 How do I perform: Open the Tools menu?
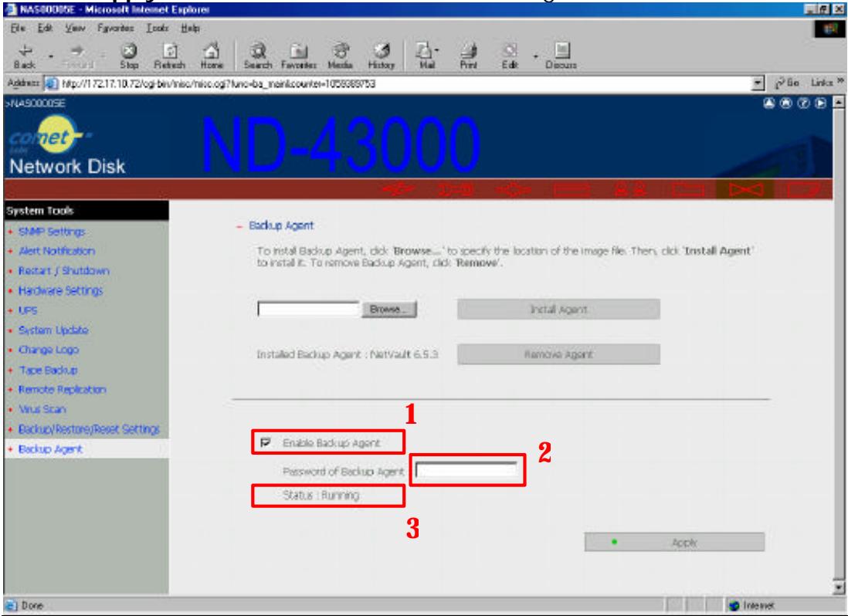(x=158, y=28)
